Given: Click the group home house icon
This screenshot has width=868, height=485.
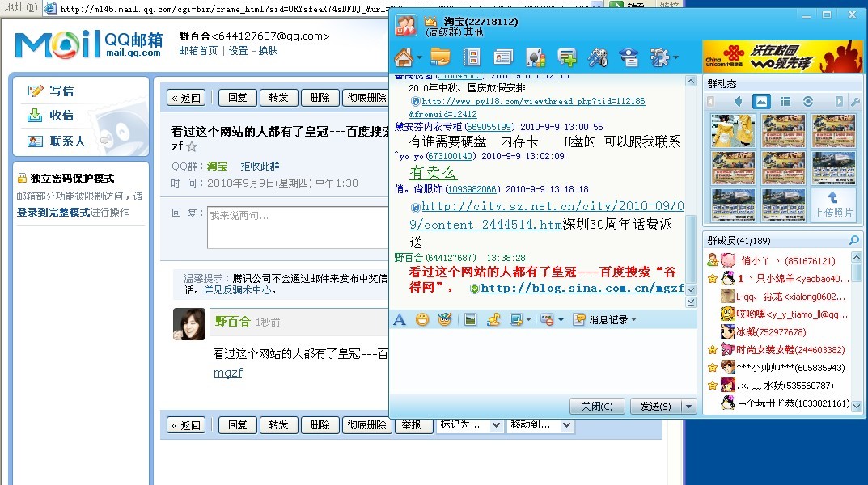Looking at the screenshot, I should click(x=404, y=57).
